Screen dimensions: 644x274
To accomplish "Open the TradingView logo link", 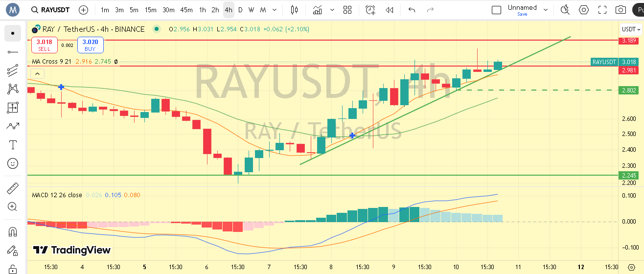I will [x=72, y=250].
